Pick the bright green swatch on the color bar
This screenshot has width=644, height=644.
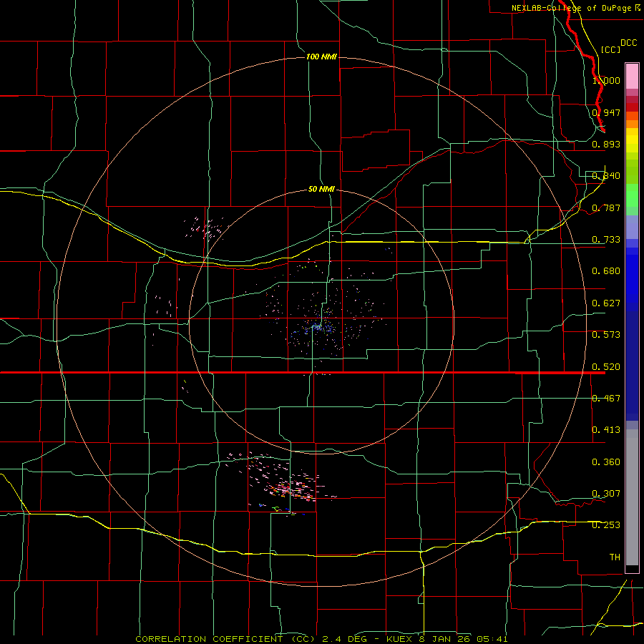(x=632, y=195)
